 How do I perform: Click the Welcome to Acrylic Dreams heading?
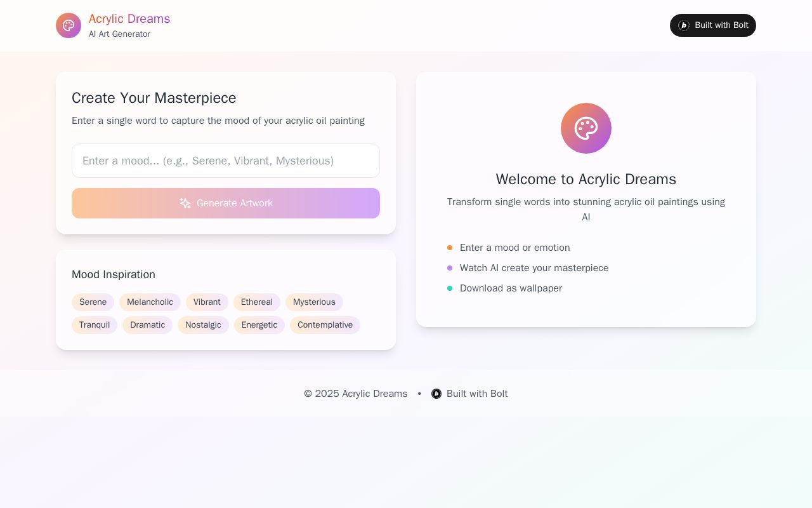click(x=586, y=179)
